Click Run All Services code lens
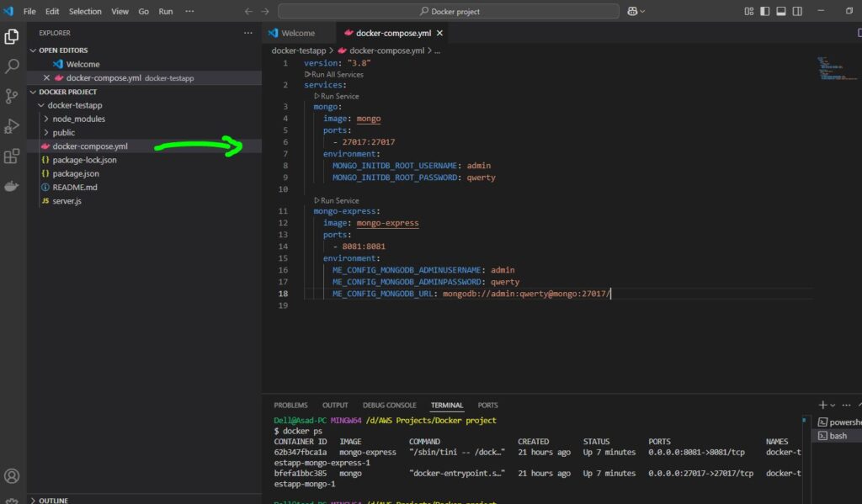862x504 pixels. [333, 74]
